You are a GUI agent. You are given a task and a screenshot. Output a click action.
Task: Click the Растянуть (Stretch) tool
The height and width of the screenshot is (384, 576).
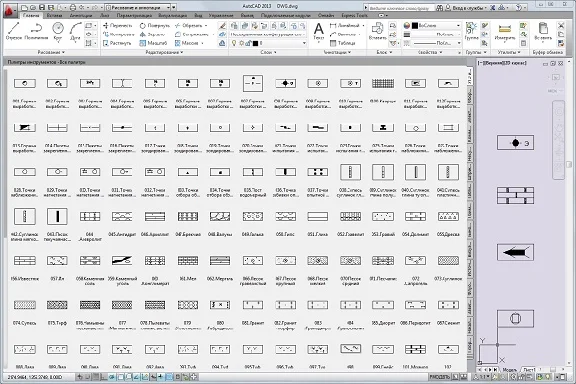(117, 43)
